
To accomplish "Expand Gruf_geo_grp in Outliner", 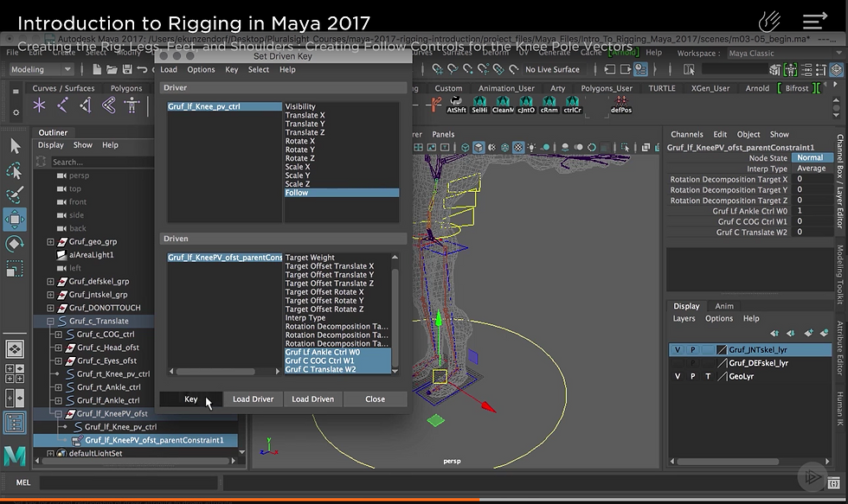I will (50, 241).
